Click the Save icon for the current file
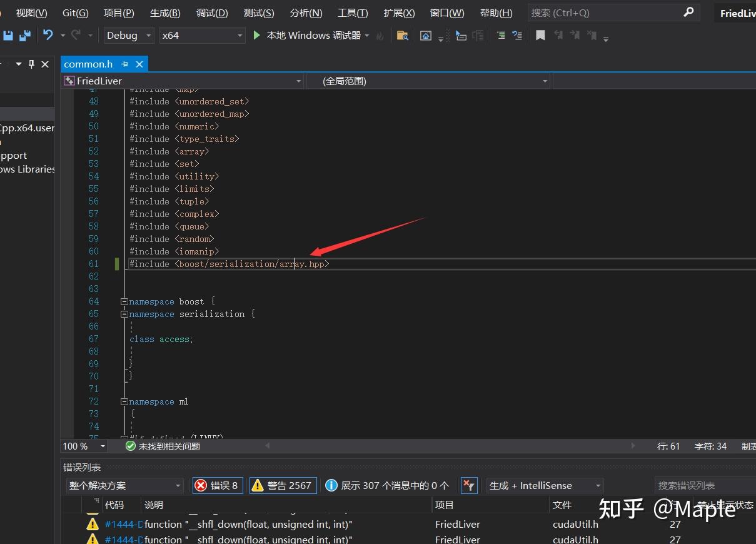Viewport: 756px width, 544px height. pyautogui.click(x=8, y=36)
